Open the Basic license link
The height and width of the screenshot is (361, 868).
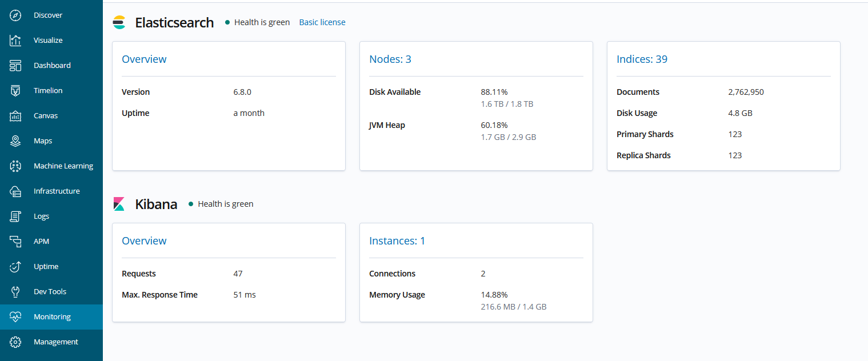click(x=322, y=22)
